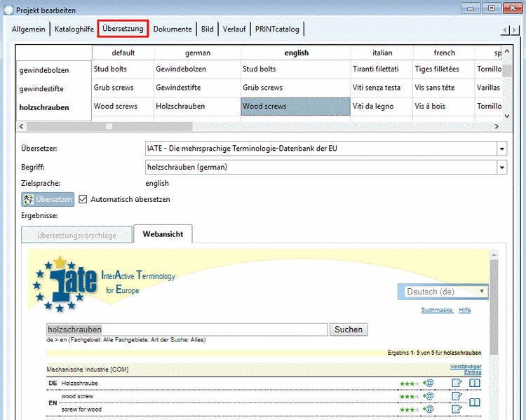Switch to the Übersetzungsvorschläge results tab
Screen dimensions: 526x420
(x=77, y=235)
